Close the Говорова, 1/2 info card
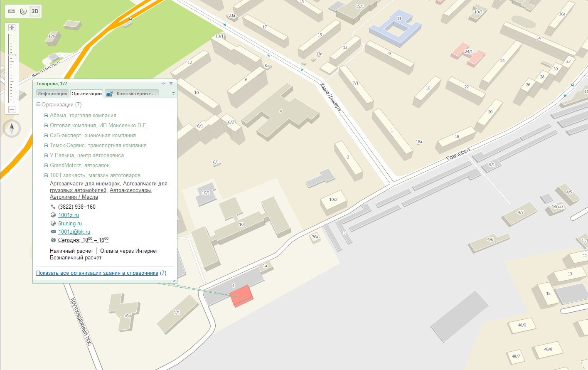Image resolution: width=588 pixels, height=370 pixels. click(x=171, y=84)
